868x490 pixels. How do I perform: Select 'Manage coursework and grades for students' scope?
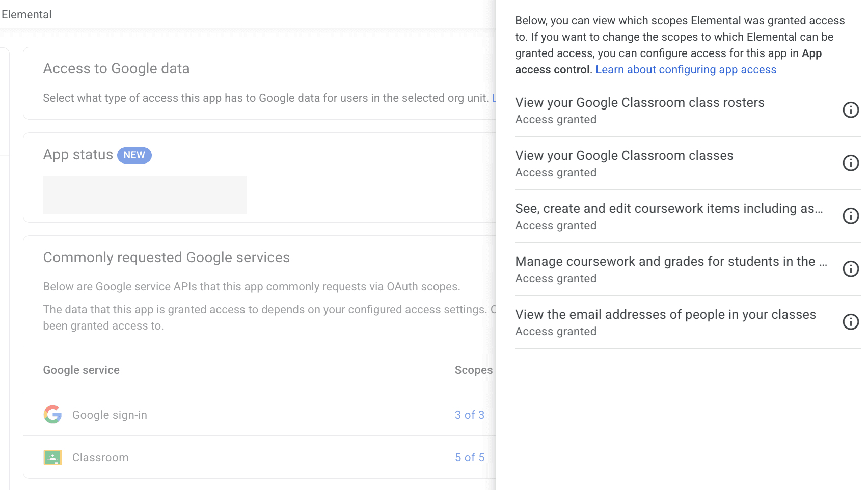(x=671, y=262)
